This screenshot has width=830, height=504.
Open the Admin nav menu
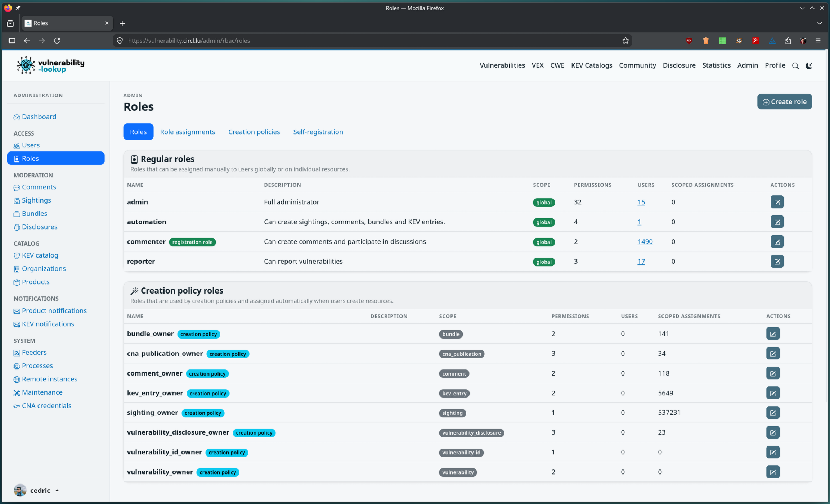(x=748, y=65)
